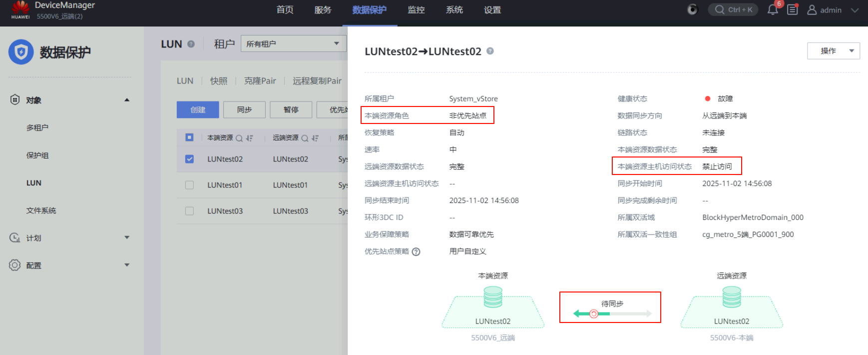868x355 pixels.
Task: Click the sort icon in 远端资源 column
Action: [x=315, y=138]
